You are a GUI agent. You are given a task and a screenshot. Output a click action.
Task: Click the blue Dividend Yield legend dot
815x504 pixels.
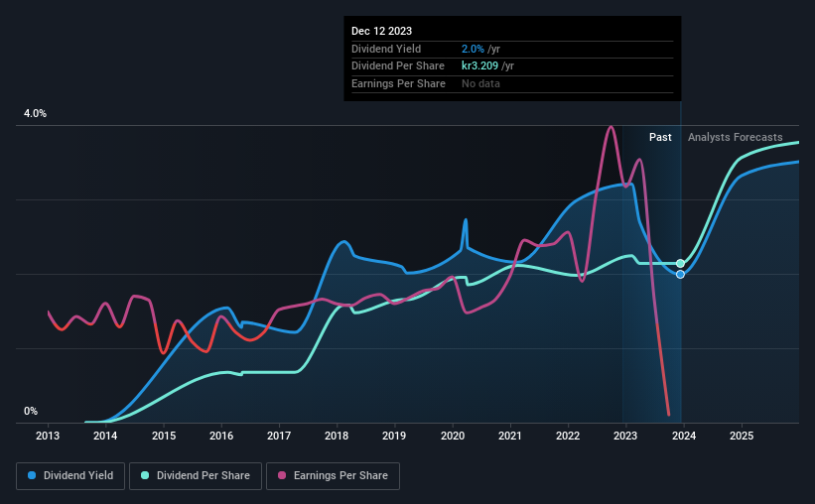(x=32, y=475)
